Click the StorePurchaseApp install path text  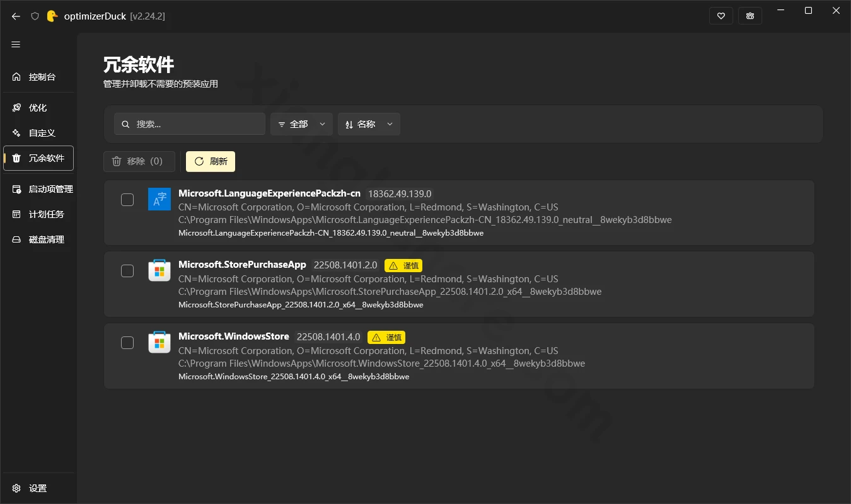[x=390, y=292]
